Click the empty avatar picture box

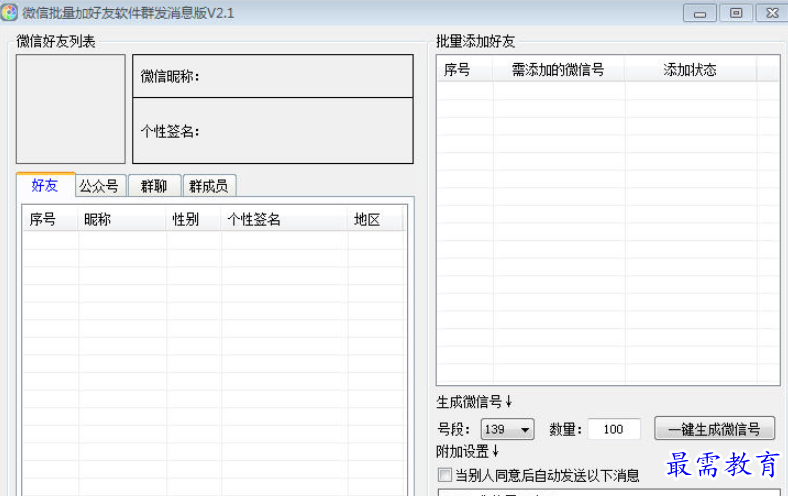(x=71, y=109)
